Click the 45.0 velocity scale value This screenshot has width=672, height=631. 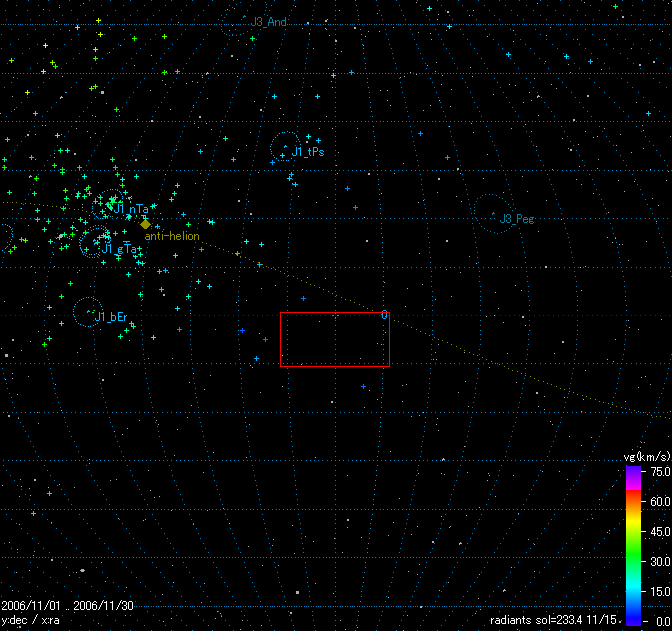(x=660, y=532)
